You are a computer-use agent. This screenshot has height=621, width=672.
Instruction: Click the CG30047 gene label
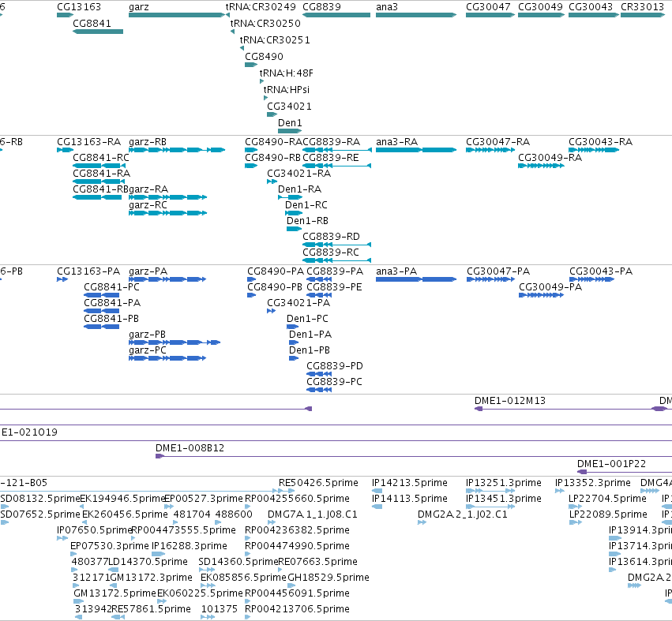point(488,7)
